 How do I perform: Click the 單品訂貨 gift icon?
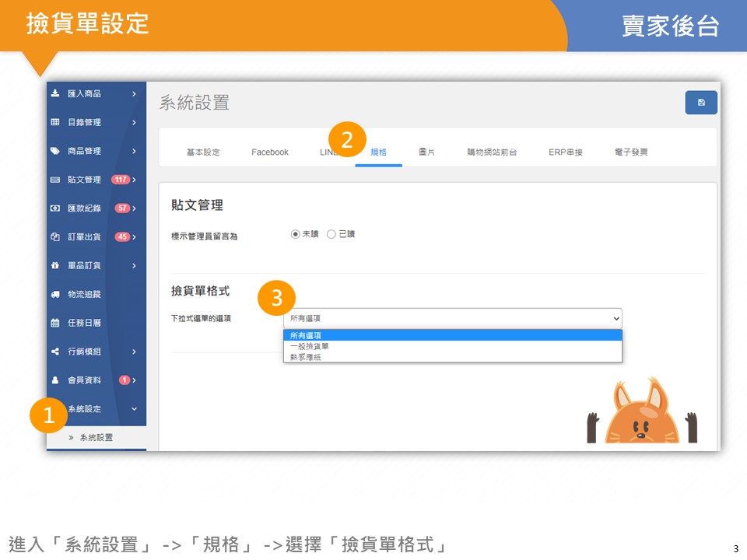pyautogui.click(x=55, y=266)
